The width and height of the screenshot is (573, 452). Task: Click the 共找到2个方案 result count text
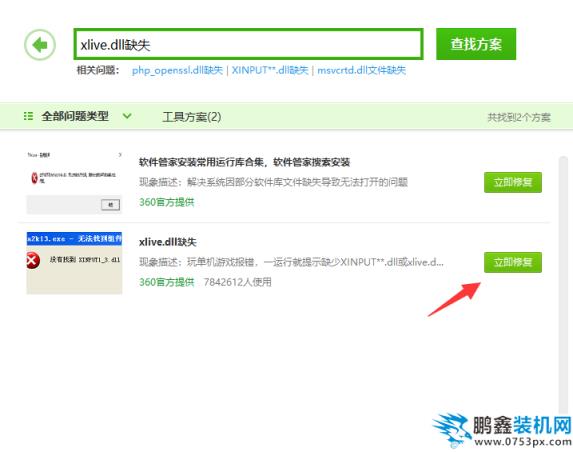point(519,118)
